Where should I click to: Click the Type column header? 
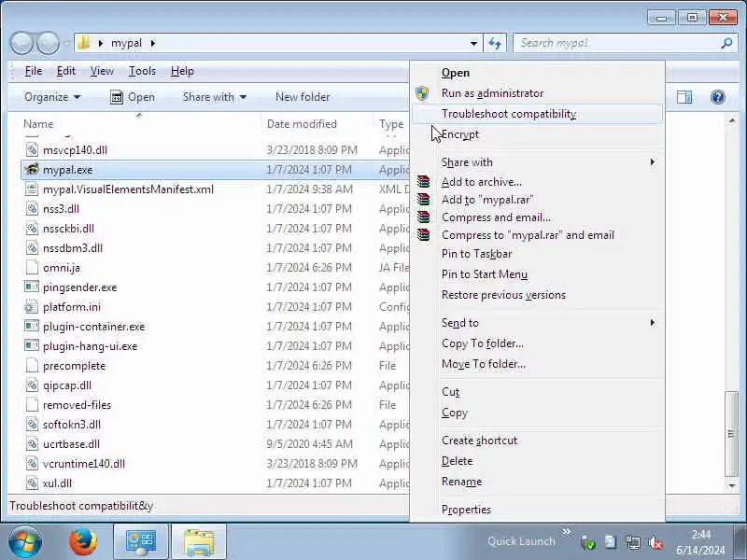click(391, 124)
